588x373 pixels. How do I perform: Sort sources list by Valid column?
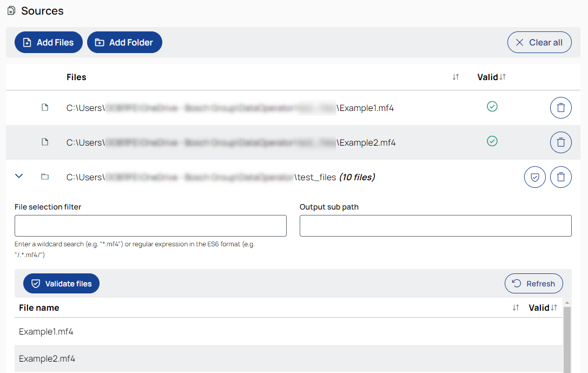(503, 77)
